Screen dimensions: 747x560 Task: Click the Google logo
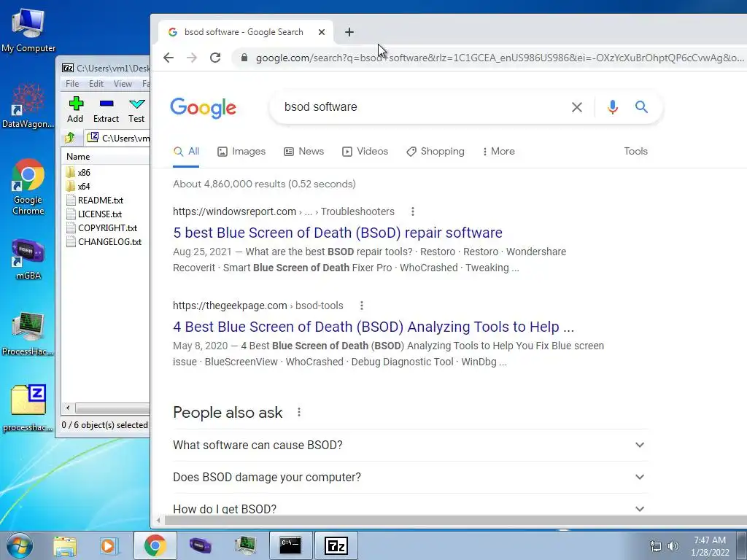tap(203, 108)
